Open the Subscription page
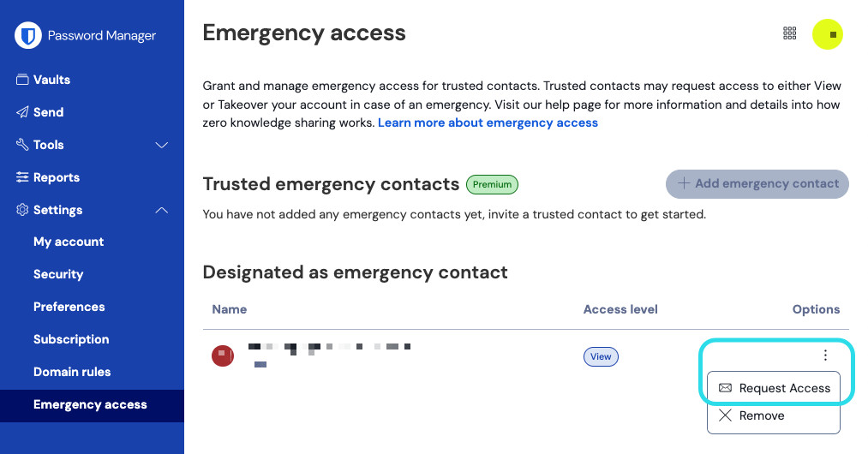 [x=71, y=339]
